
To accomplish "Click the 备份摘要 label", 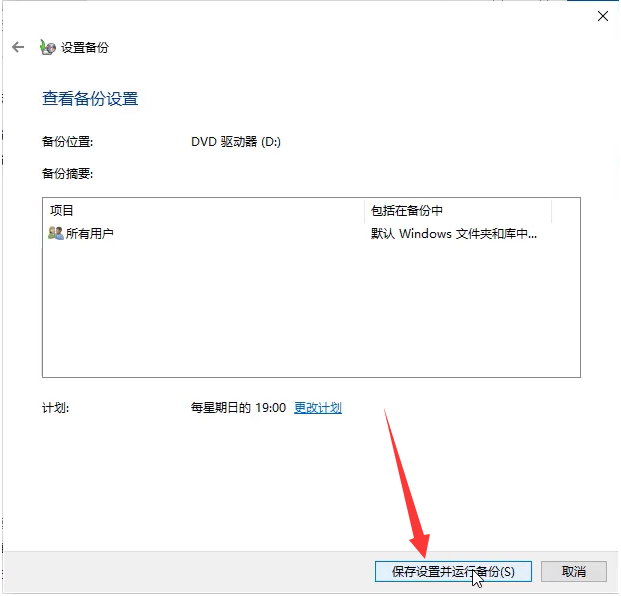I will tap(67, 173).
